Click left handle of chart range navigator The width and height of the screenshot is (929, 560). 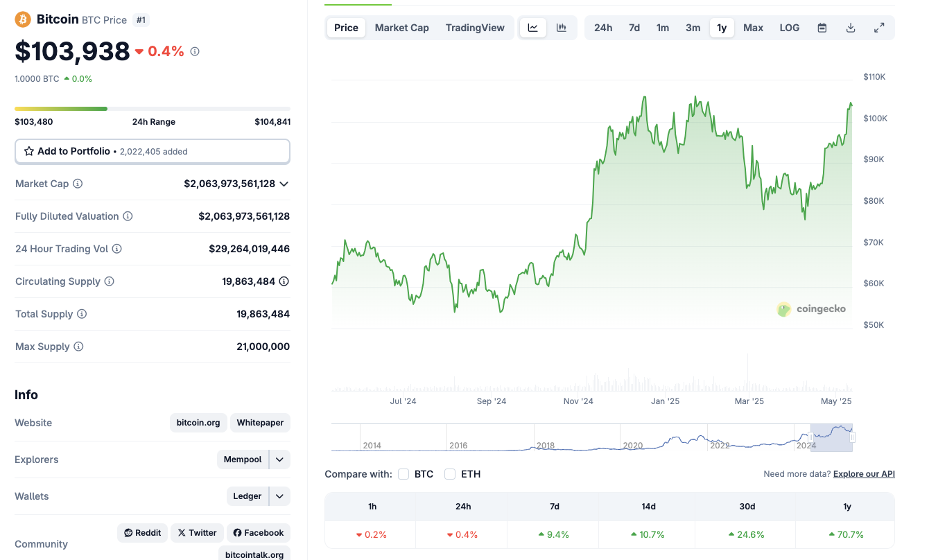tap(810, 437)
